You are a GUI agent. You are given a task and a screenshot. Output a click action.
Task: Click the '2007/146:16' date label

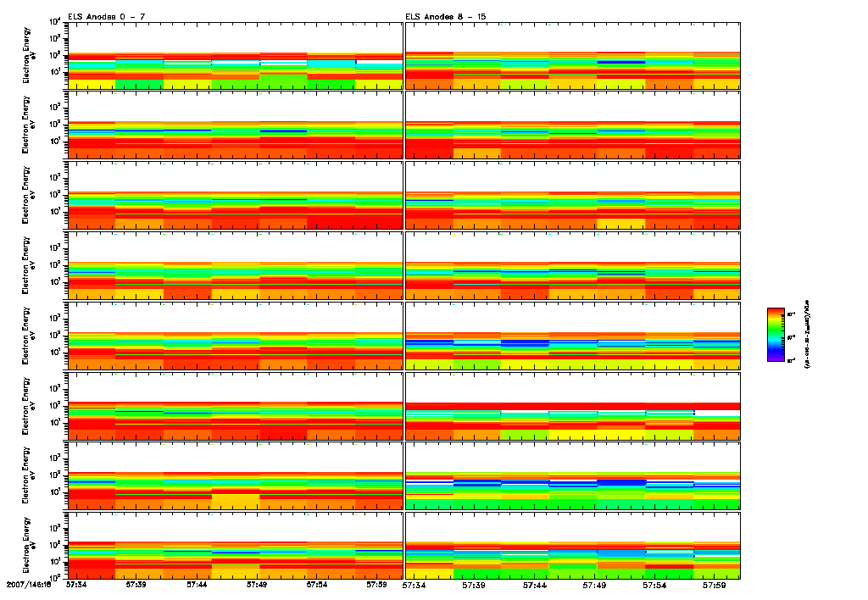tap(29, 585)
